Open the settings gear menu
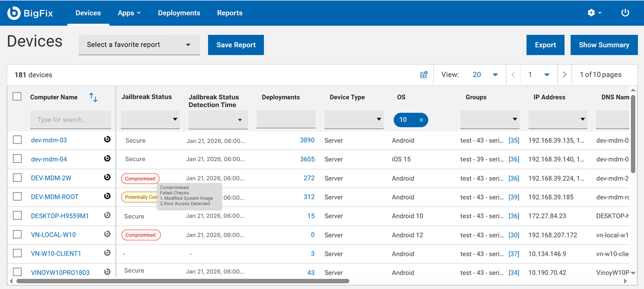Screen dimensions: 644x289 pos(594,13)
